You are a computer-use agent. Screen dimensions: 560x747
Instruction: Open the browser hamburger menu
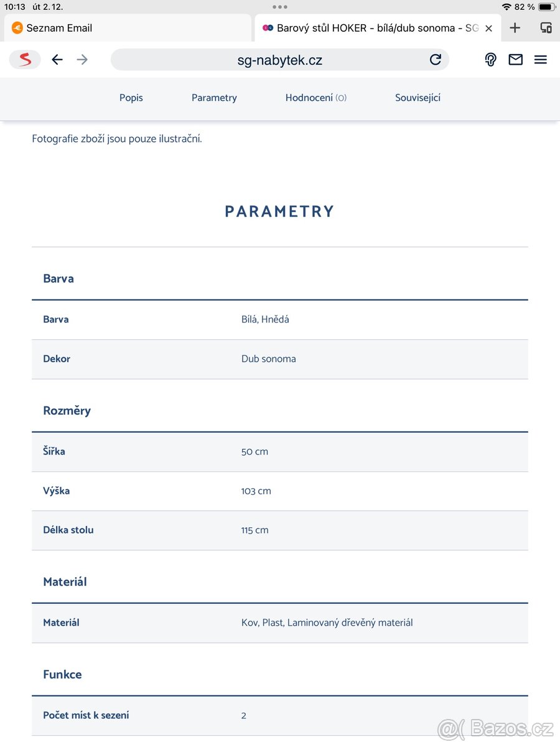pyautogui.click(x=541, y=60)
